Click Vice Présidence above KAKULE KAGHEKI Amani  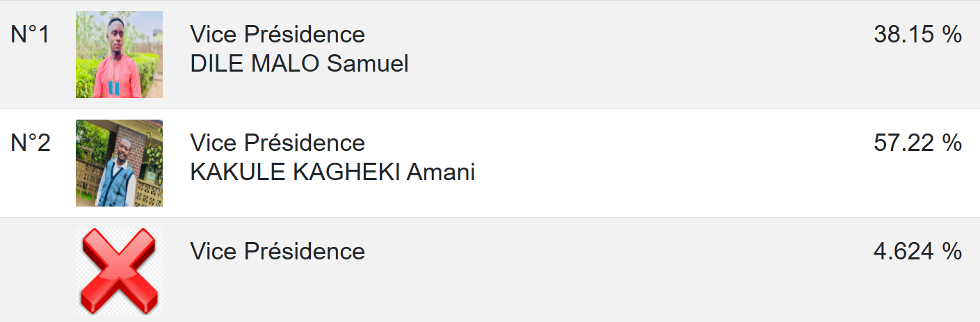277,143
